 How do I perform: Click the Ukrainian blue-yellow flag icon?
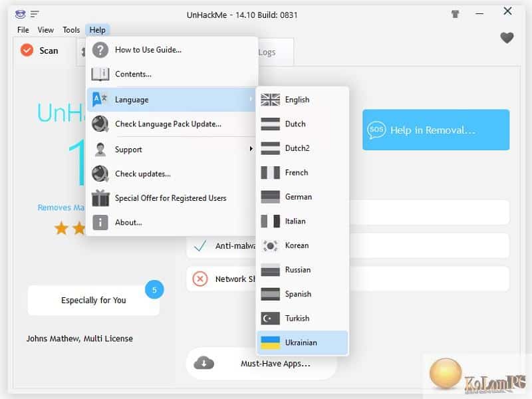[270, 342]
